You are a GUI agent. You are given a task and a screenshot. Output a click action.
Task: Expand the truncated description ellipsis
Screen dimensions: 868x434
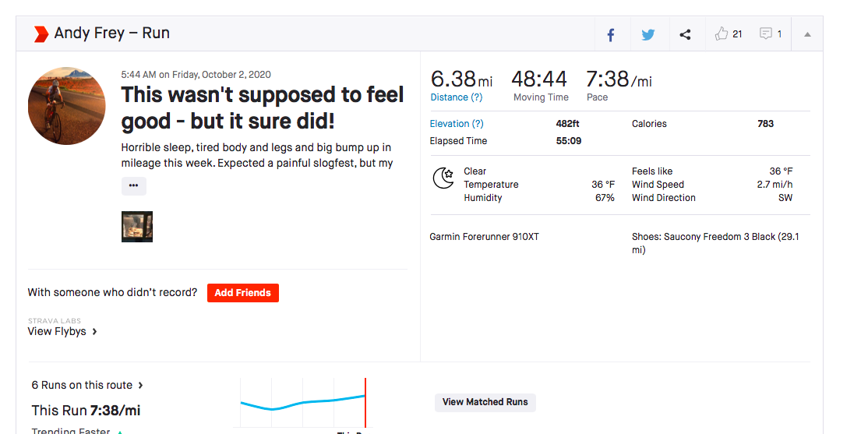coord(133,186)
